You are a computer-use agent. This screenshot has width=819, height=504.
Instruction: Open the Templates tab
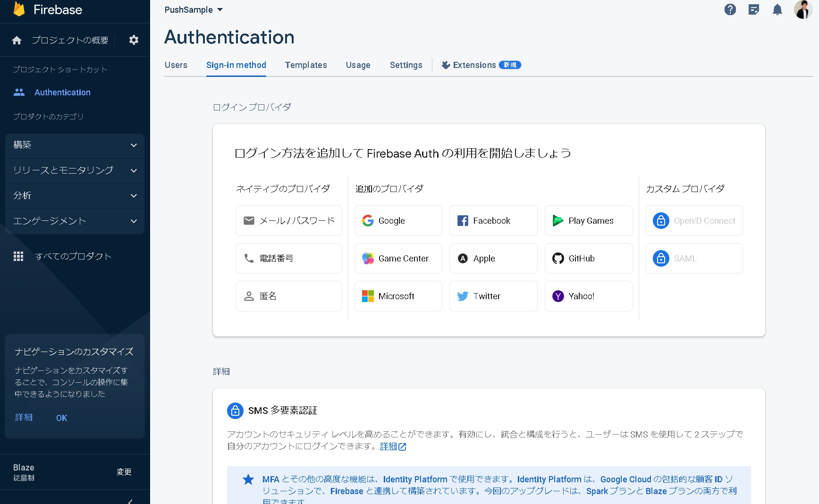306,65
